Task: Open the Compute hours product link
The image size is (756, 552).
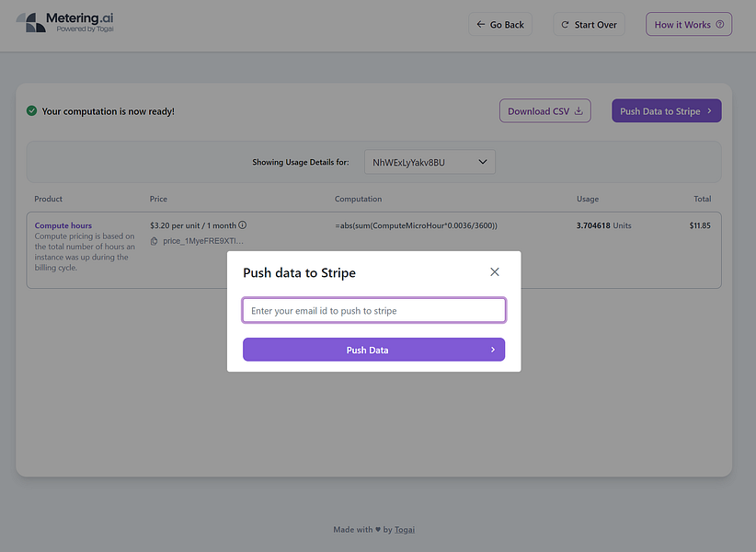Action: coord(63,225)
